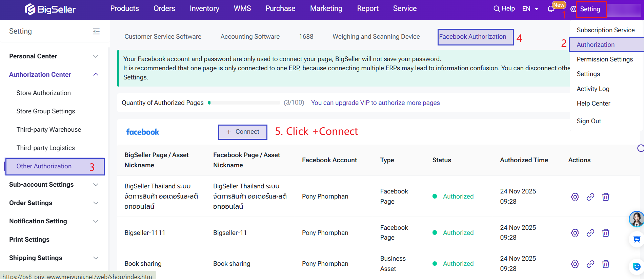Click trash icon for BigSeller Thailand row

tap(605, 197)
